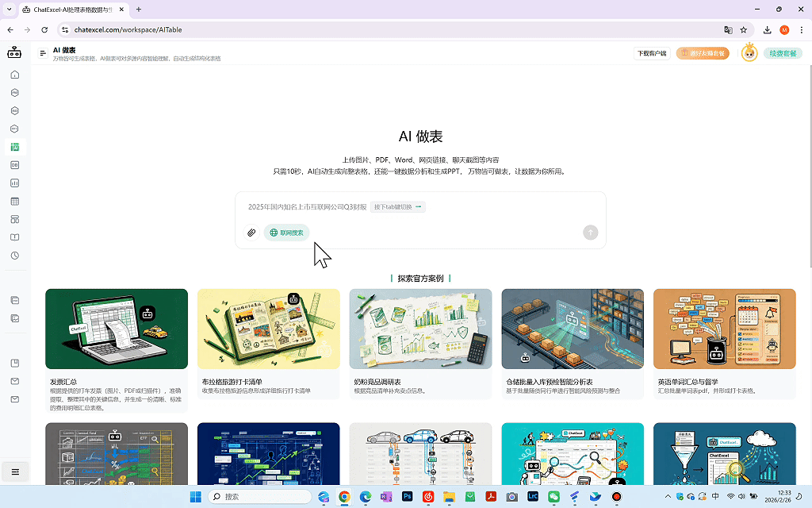Click the address bar URL chatexcel.com
The image size is (812, 508).
(128, 29)
